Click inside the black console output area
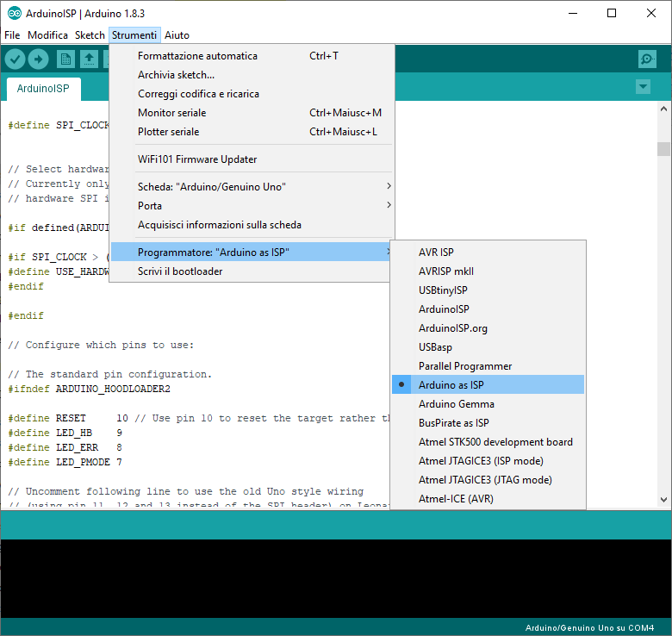Screen dimensions: 672x636 point(336,578)
